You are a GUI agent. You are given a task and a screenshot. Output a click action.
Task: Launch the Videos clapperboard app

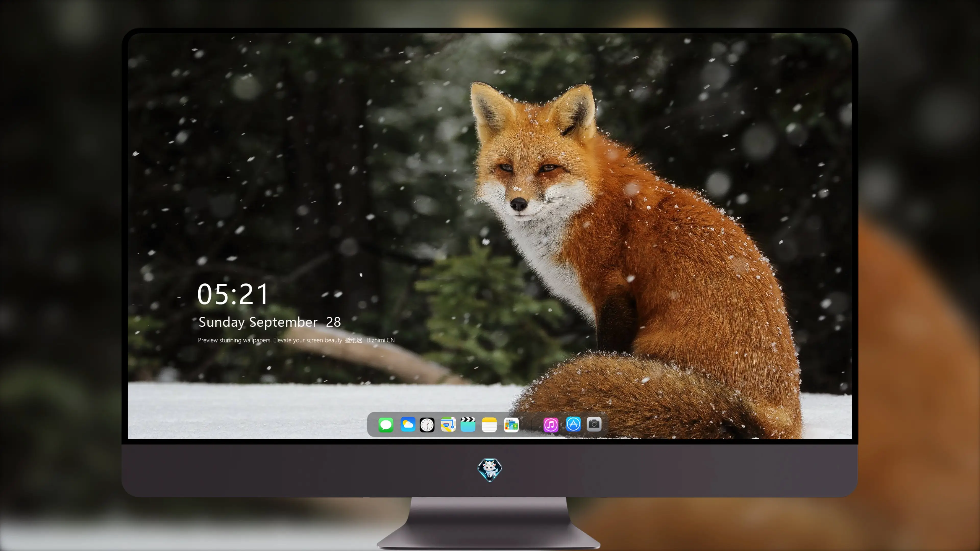(468, 424)
